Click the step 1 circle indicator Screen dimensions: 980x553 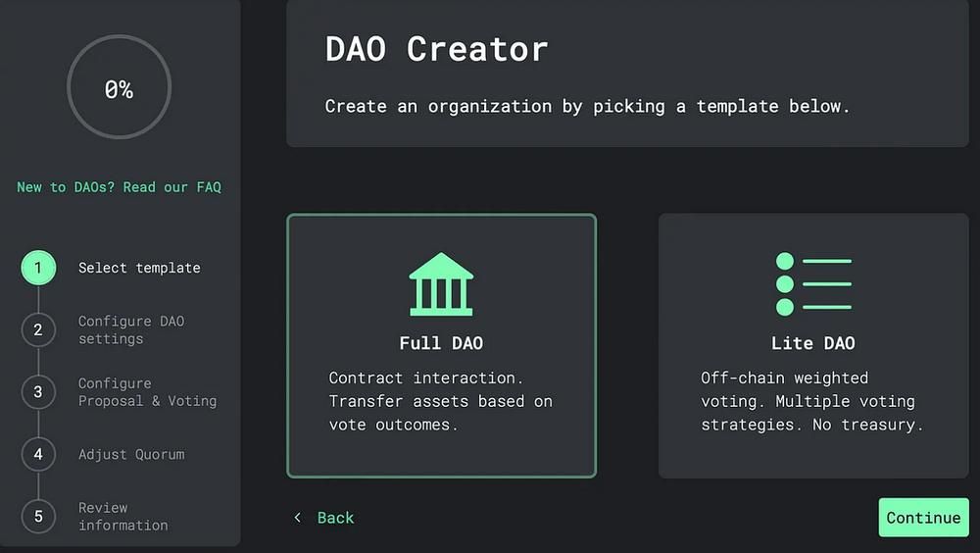[x=38, y=268]
